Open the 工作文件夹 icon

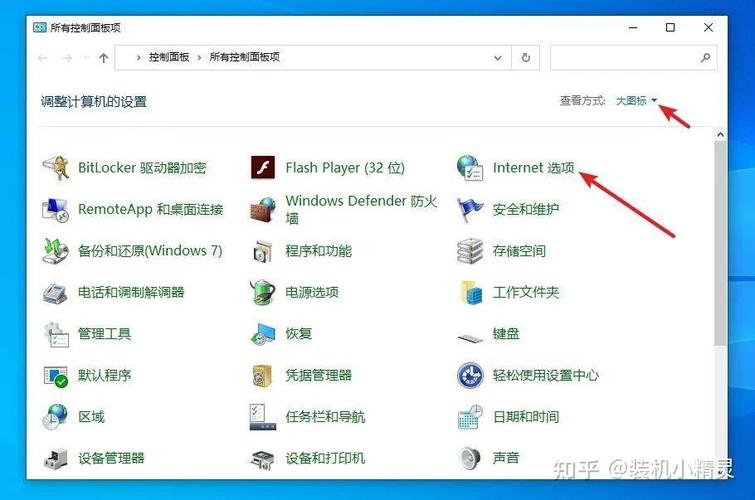(471, 292)
